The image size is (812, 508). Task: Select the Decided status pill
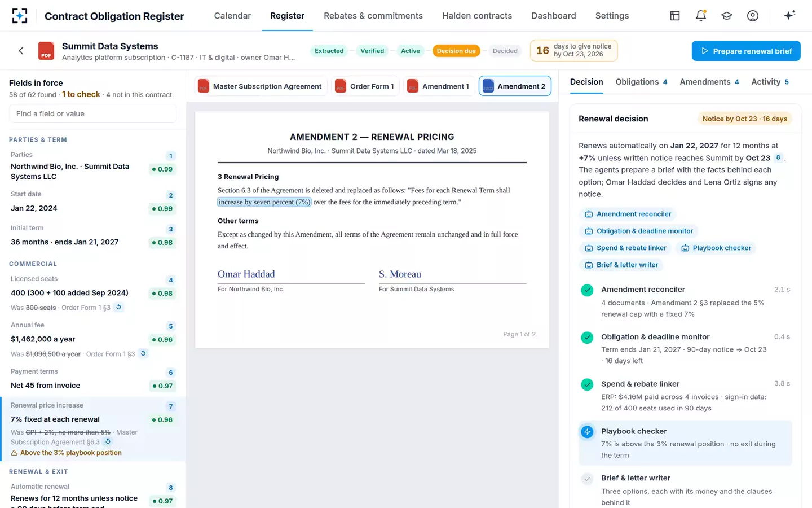pyautogui.click(x=505, y=51)
